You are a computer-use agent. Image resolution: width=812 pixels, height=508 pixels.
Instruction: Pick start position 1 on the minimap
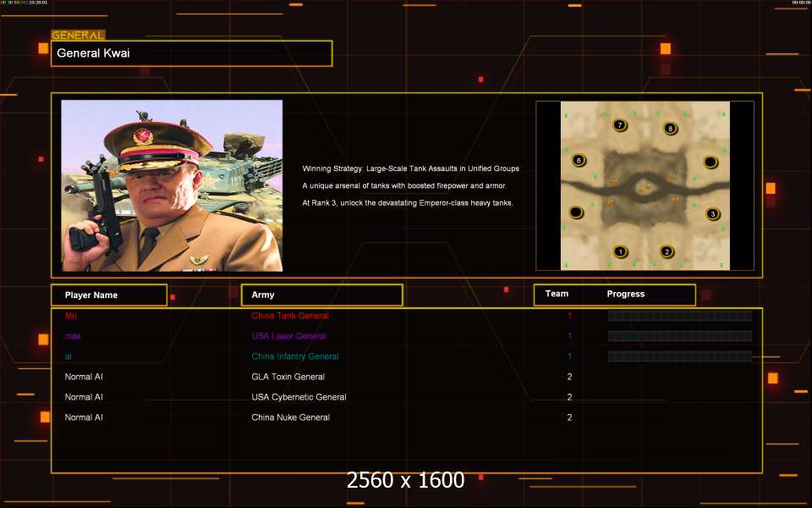pos(620,252)
